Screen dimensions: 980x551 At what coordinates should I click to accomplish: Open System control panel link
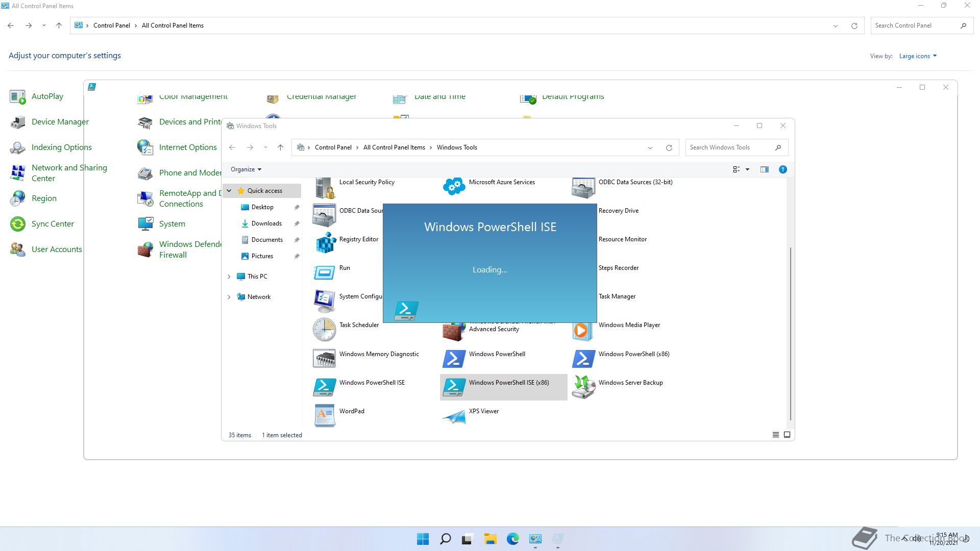[172, 224]
